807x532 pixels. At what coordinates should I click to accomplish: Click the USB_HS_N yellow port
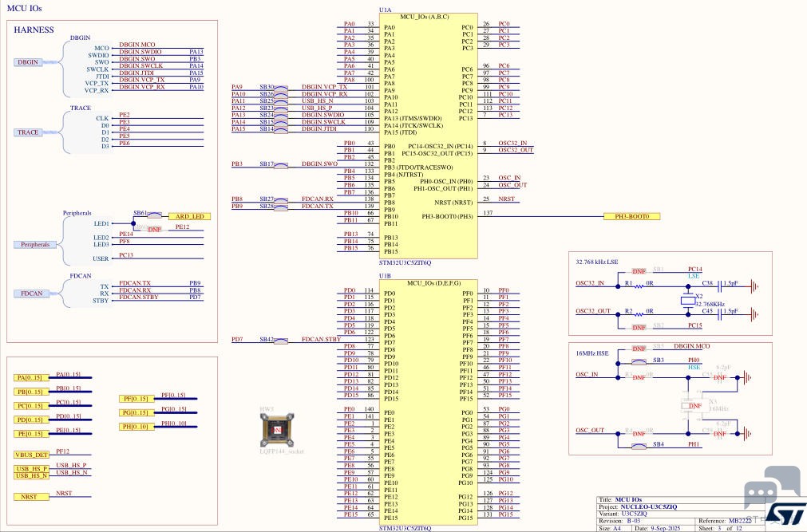click(x=31, y=476)
